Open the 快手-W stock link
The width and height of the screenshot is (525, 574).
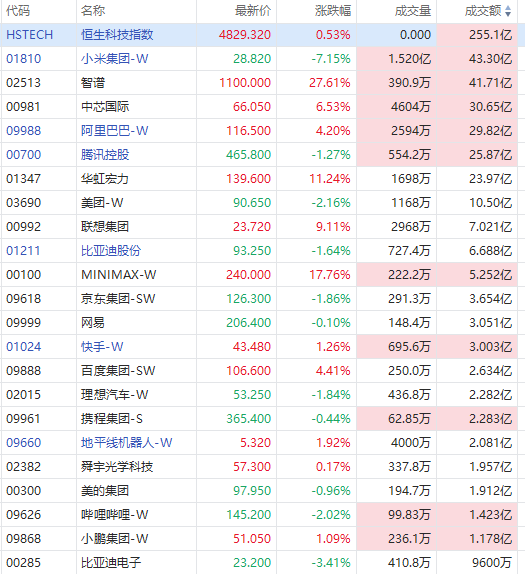pyautogui.click(x=102, y=347)
